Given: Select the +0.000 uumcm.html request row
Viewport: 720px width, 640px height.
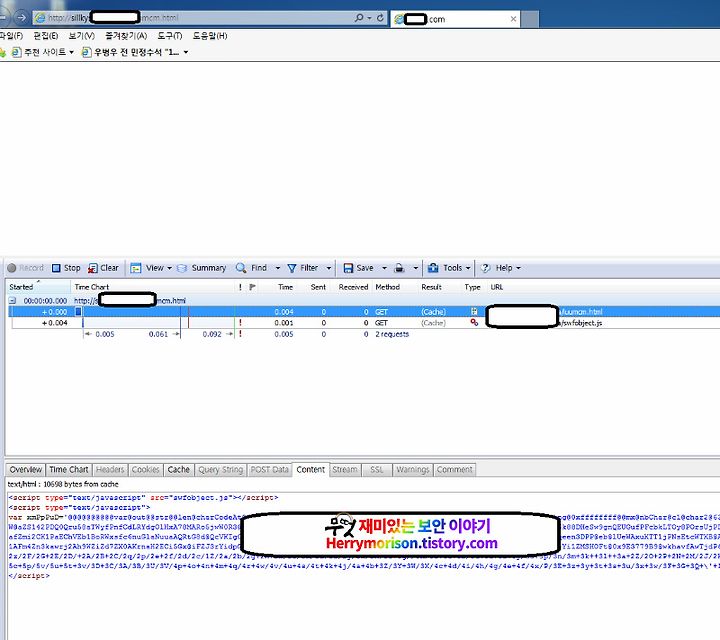Looking at the screenshot, I should click(364, 312).
